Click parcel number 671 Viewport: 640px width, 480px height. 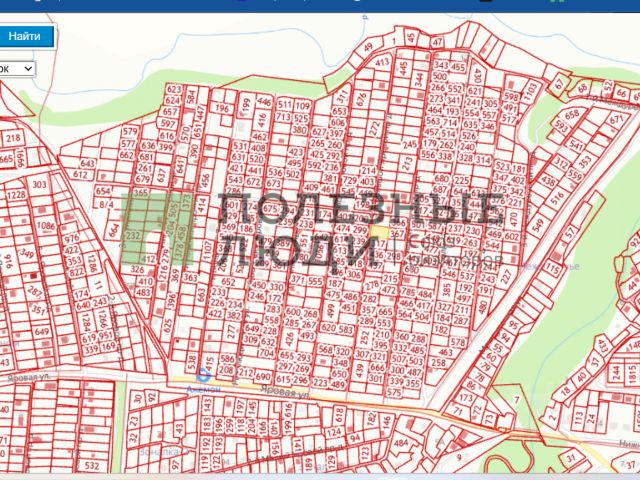coord(616,120)
